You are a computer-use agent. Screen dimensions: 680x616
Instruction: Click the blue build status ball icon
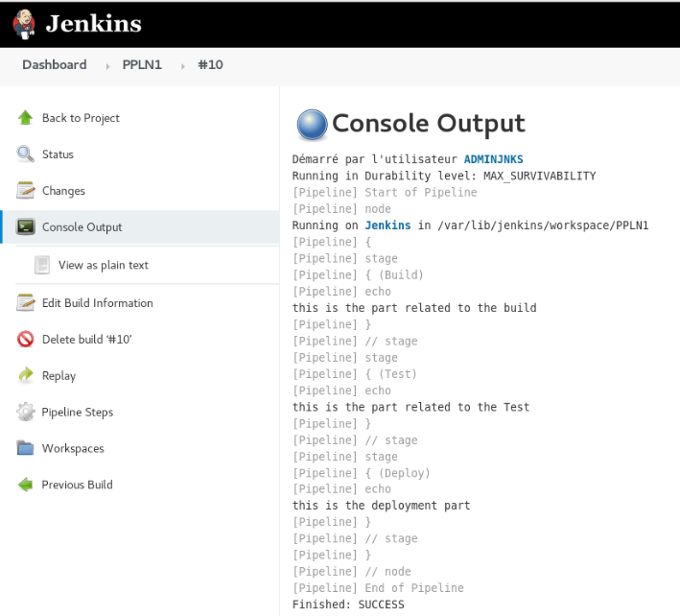tap(312, 125)
